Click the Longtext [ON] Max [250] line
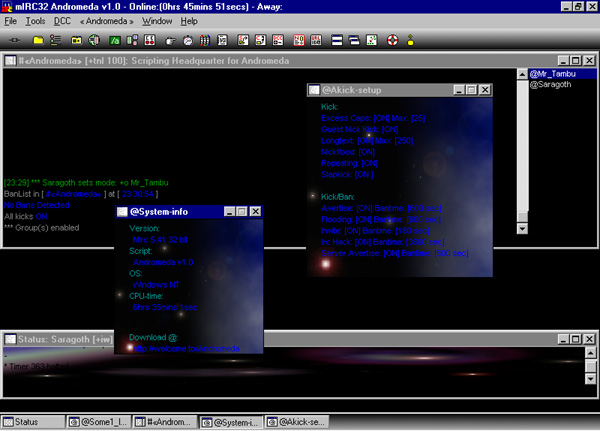600x431 pixels. pyautogui.click(x=367, y=140)
